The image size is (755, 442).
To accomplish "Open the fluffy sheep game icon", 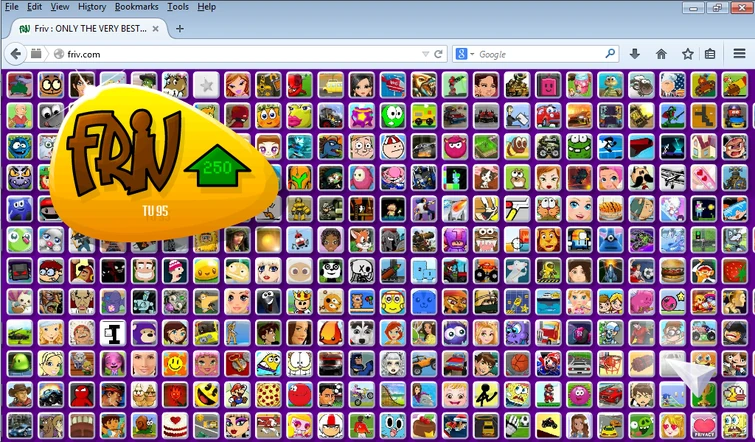I will (x=641, y=84).
